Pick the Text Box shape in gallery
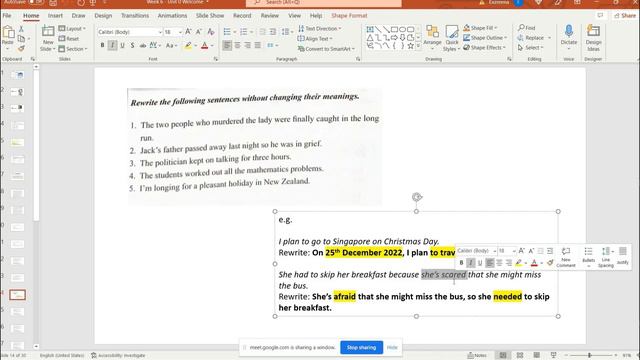 pos(370,29)
